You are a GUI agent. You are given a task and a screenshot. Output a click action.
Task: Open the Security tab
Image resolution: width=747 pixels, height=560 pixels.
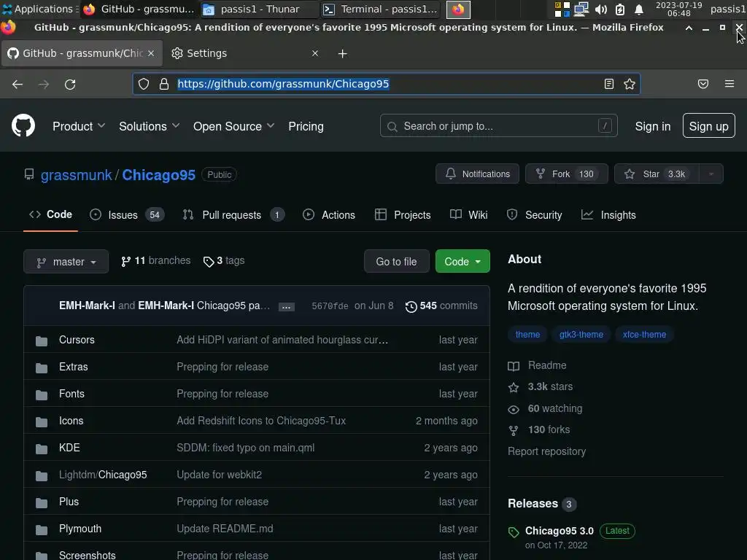(534, 215)
